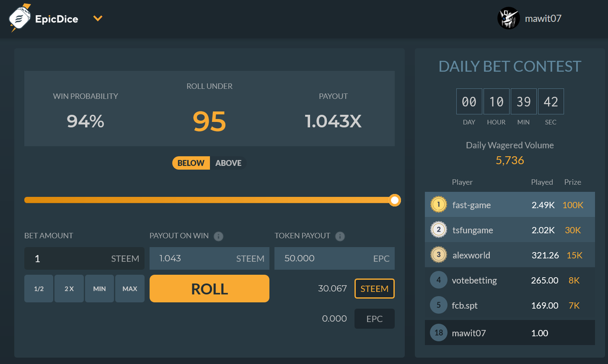Click the 321.26 played amount
The height and width of the screenshot is (364, 608).
click(x=545, y=255)
